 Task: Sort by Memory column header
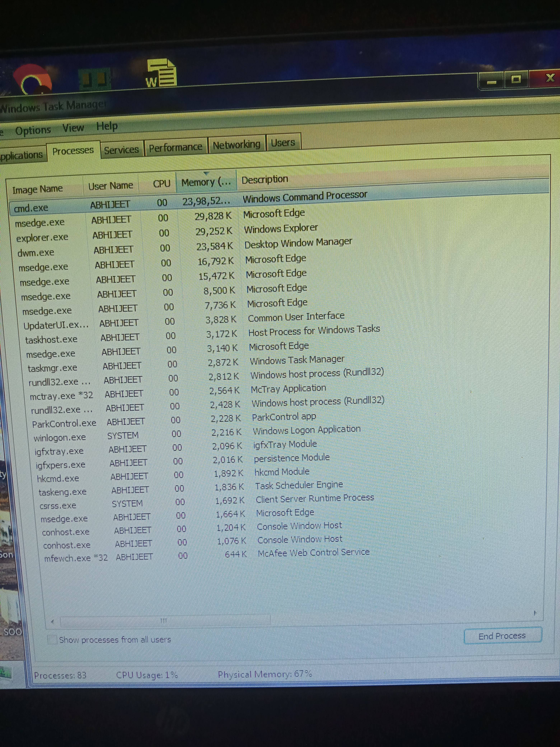pos(207,182)
